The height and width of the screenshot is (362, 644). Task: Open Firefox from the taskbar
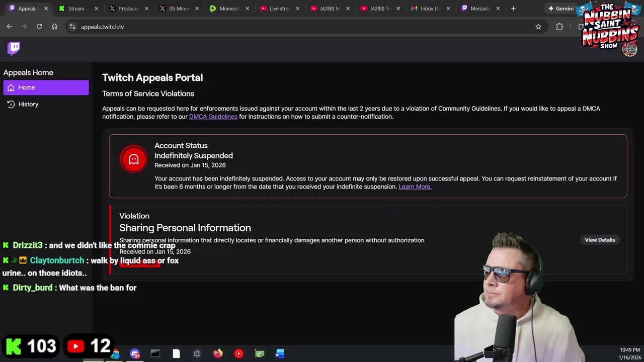(x=218, y=354)
